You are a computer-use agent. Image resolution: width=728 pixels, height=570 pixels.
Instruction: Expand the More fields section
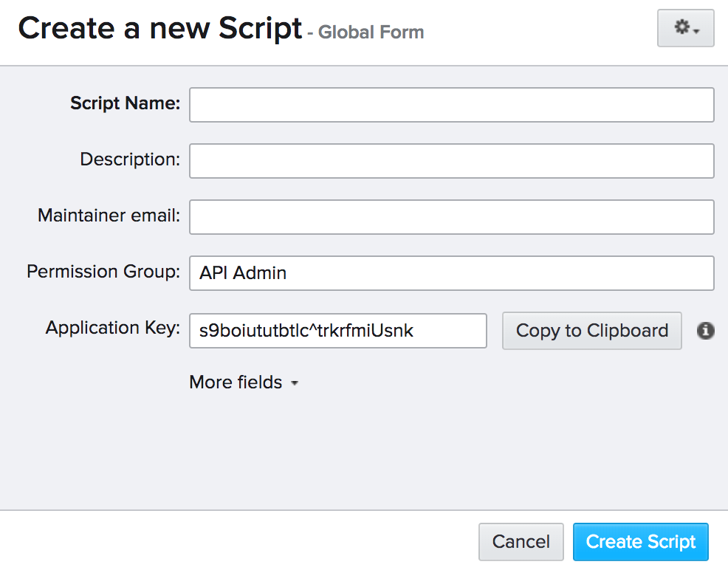click(236, 382)
